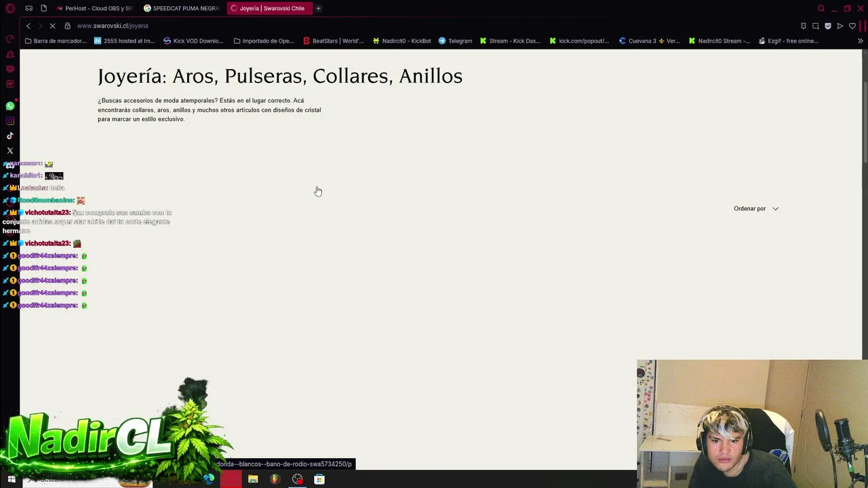Click the send flow arrow icon
The image size is (868, 488).
tap(840, 26)
